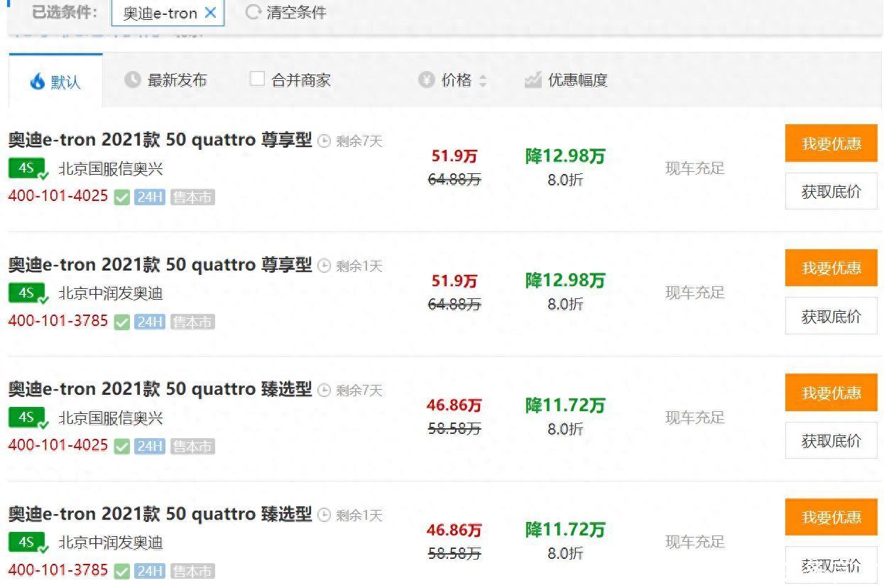
Task: Click 现车充足 status in first listing
Action: coord(695,168)
